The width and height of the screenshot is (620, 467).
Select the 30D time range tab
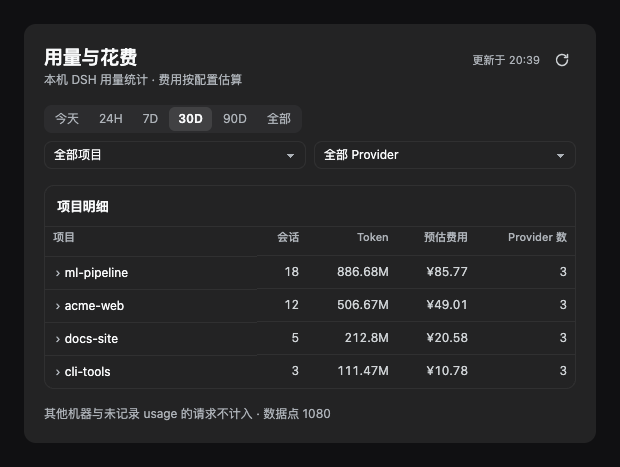click(191, 119)
